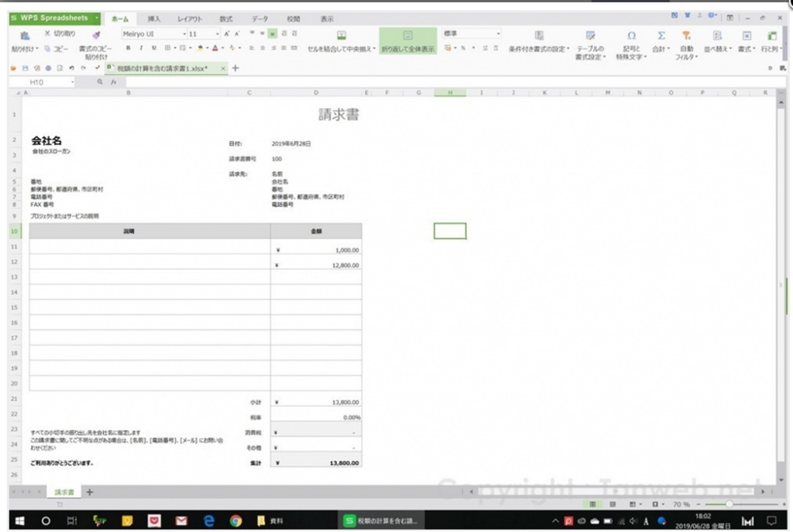Expand the Paste (貼り付け) dropdown arrow
The image size is (793, 532).
point(37,49)
